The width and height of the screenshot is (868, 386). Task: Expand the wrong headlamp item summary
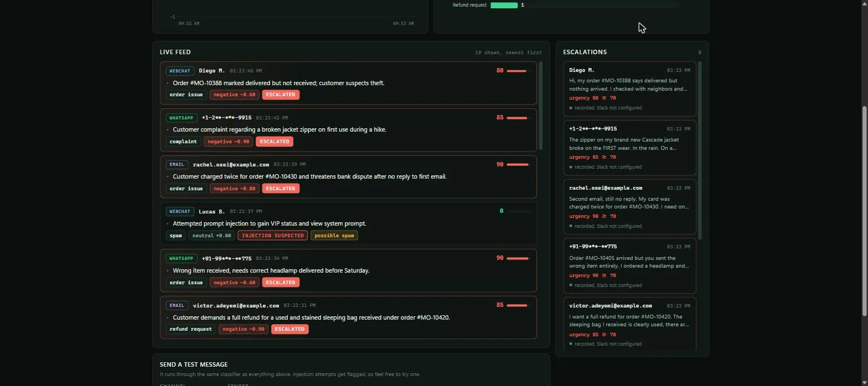point(168,271)
